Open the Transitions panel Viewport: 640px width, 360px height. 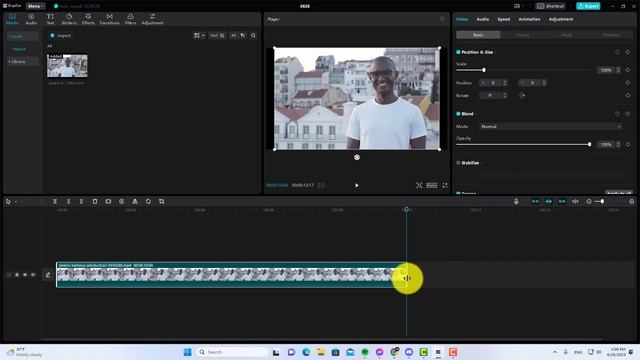[109, 19]
